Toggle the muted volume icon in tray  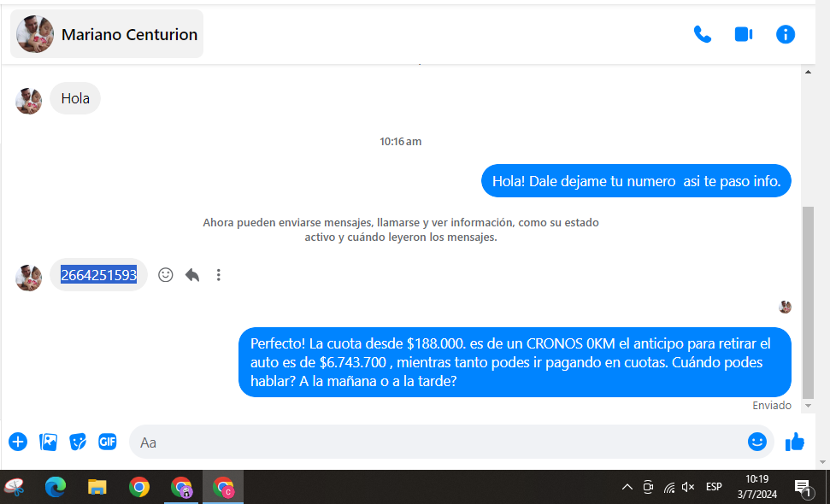tap(688, 487)
